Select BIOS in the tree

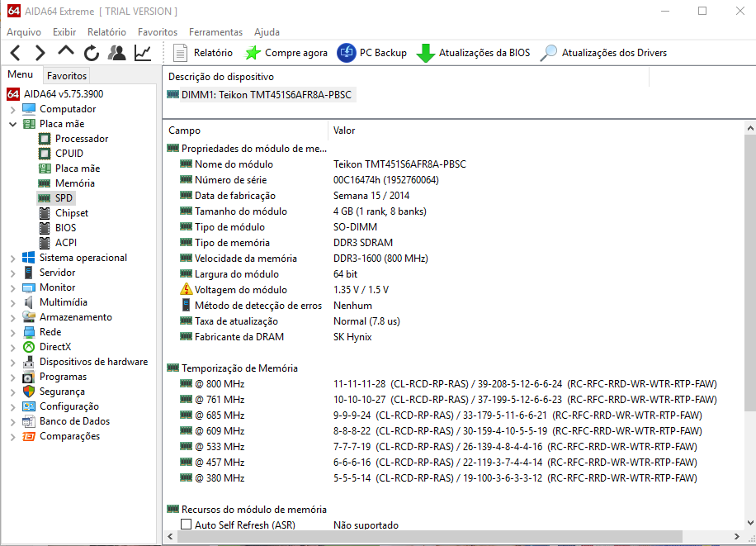(65, 228)
